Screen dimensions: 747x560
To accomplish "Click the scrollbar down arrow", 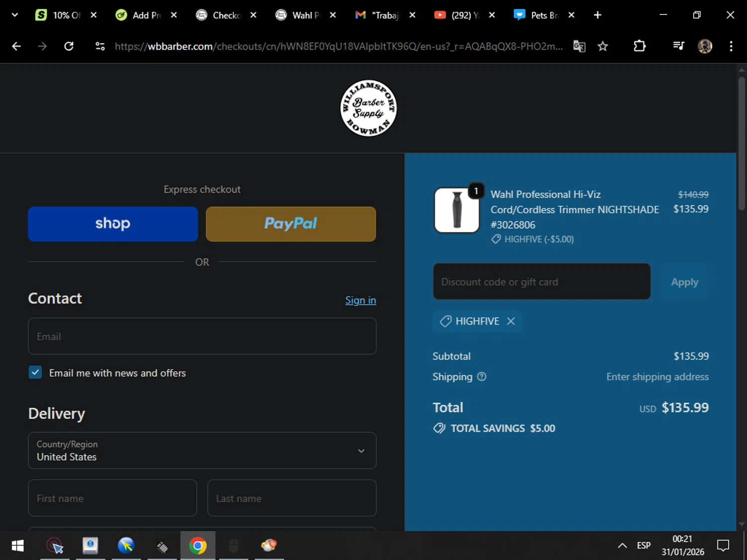I will [742, 524].
